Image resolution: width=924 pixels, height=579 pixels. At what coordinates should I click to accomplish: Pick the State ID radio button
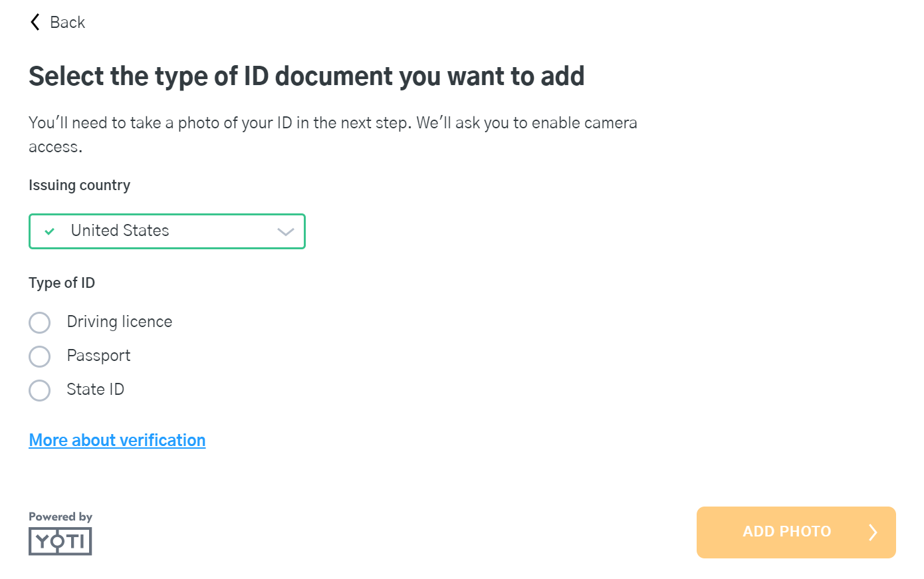pyautogui.click(x=40, y=390)
